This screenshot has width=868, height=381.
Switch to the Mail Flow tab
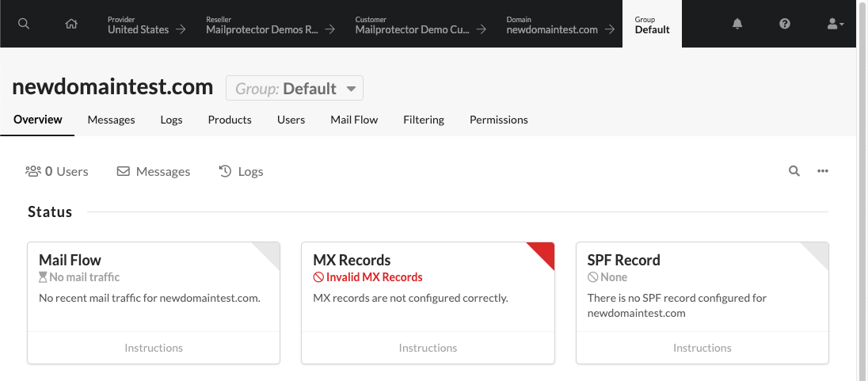[x=354, y=120]
